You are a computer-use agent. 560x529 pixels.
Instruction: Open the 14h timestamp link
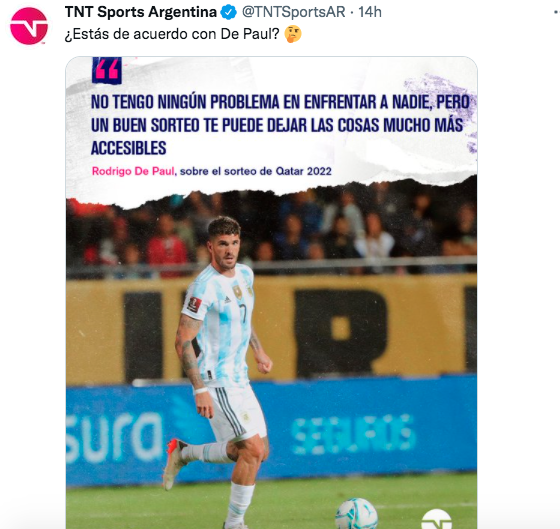pos(370,12)
